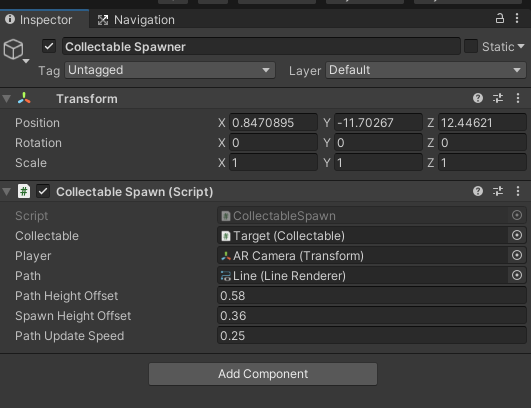Open the Layer dropdown showing Default
The height and width of the screenshot is (408, 531).
pos(426,70)
